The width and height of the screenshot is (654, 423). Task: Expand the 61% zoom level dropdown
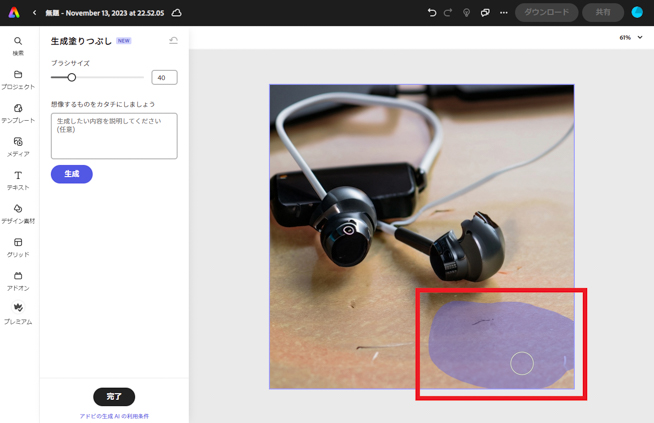point(630,38)
